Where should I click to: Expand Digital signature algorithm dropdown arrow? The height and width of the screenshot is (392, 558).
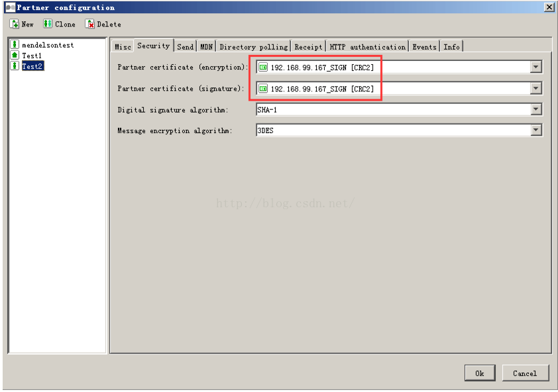coord(535,109)
